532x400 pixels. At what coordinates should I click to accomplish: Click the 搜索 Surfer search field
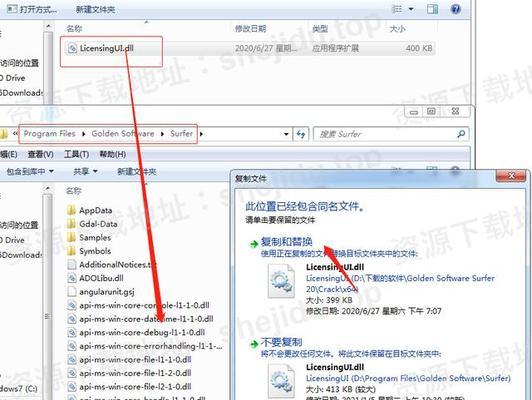click(x=386, y=134)
